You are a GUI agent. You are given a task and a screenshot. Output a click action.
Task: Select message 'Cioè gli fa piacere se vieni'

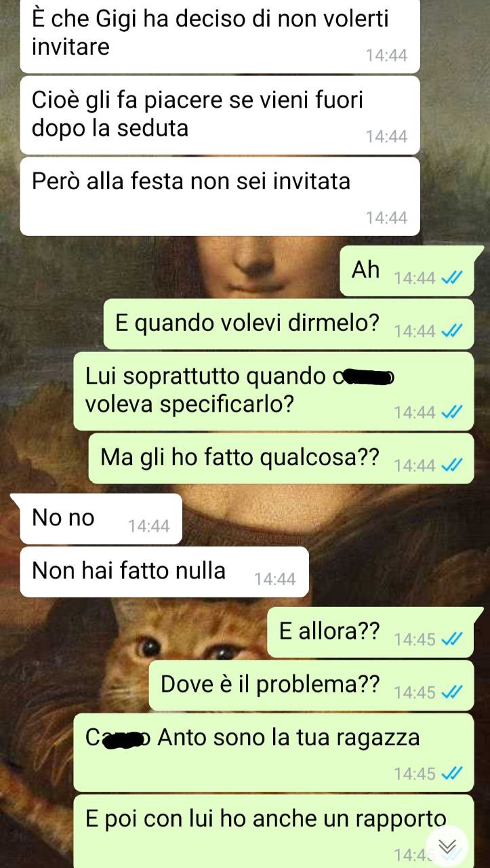tap(220, 115)
